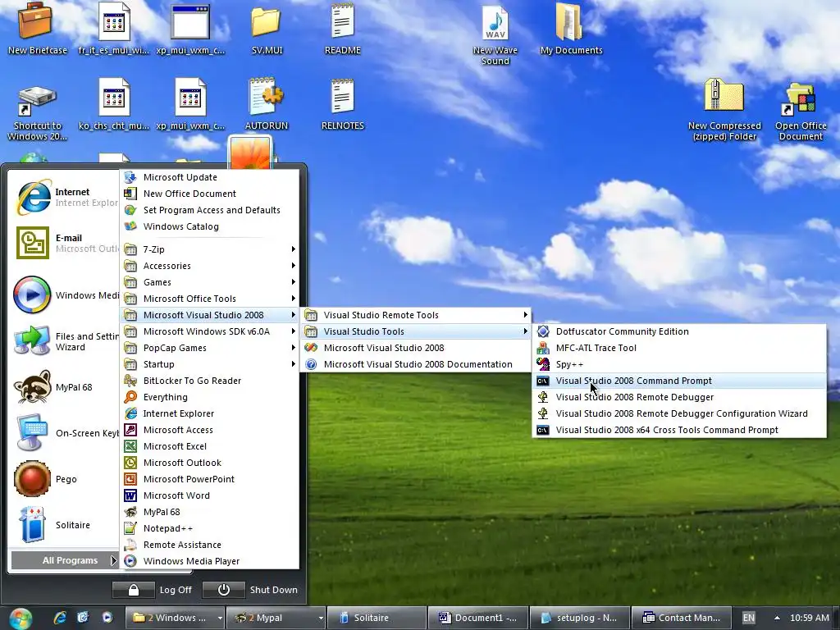
Task: Launch Solitaire from Start menu left pane
Action: (64, 525)
